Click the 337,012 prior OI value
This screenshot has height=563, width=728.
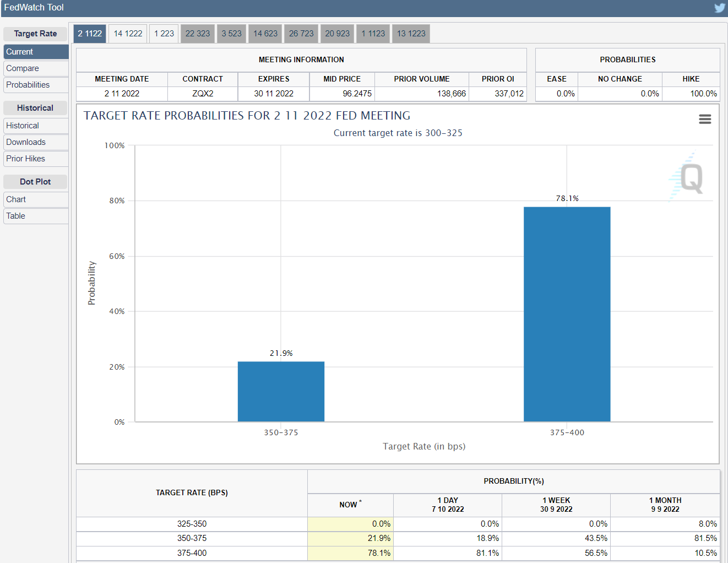pyautogui.click(x=509, y=94)
